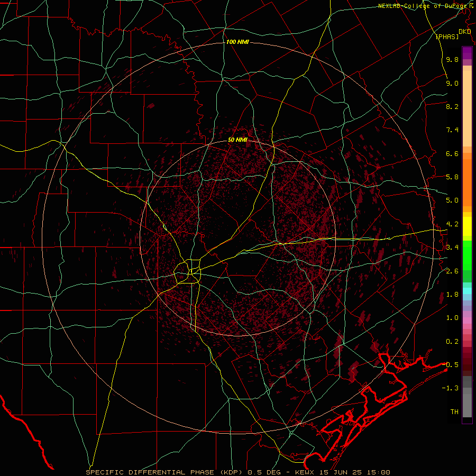
Task: Click the 0.2 legend value
Action: coord(452,341)
